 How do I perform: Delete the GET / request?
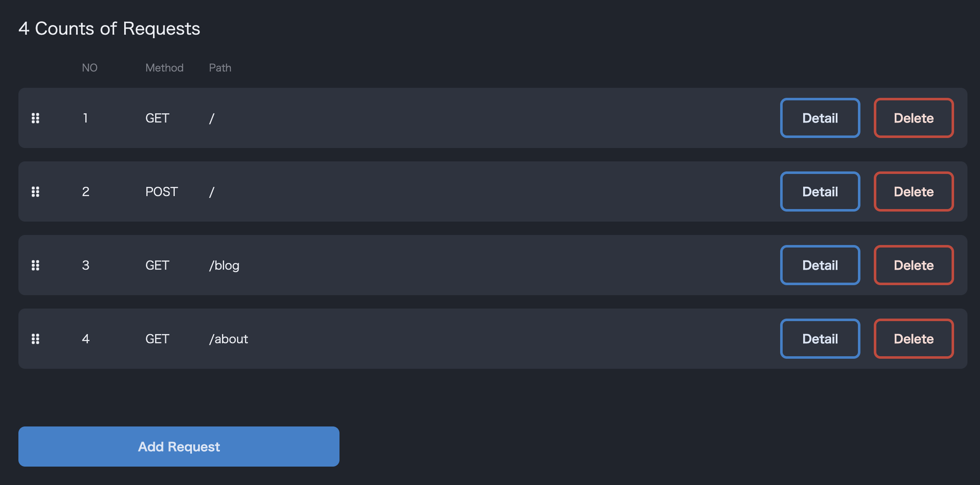(914, 118)
